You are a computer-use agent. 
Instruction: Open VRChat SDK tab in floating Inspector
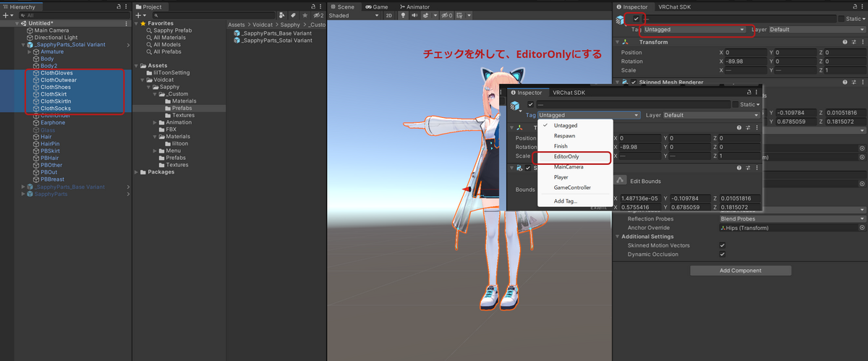569,93
